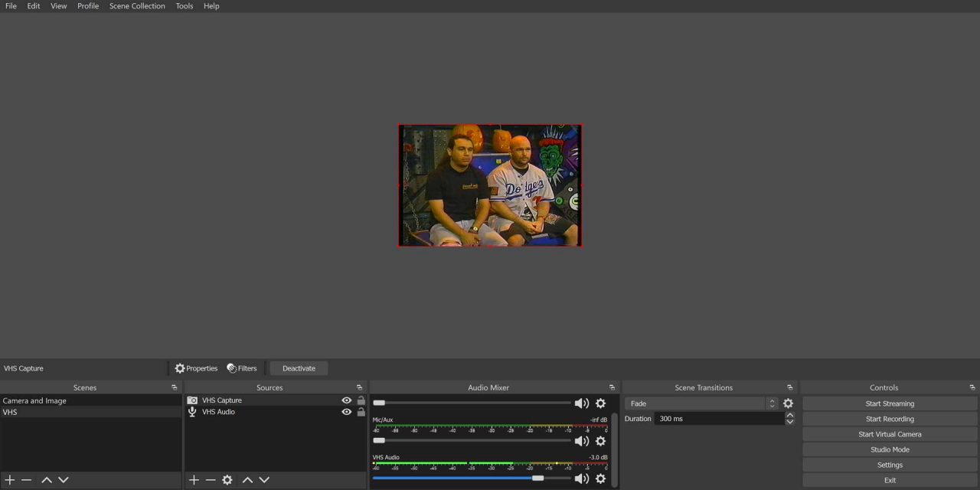Move selected scene down in list
Image resolution: width=980 pixels, height=490 pixels.
pos(64,480)
